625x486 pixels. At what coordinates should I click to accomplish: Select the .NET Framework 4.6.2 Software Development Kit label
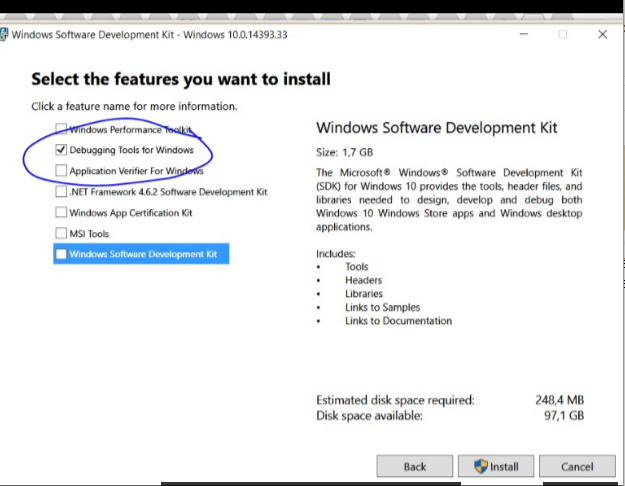tap(168, 192)
